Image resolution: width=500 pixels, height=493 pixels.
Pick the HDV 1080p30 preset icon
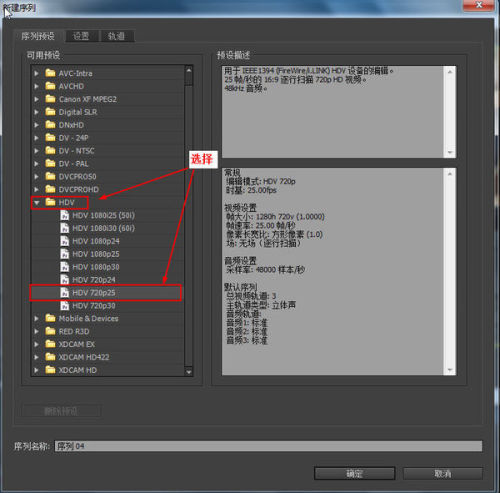pyautogui.click(x=65, y=267)
